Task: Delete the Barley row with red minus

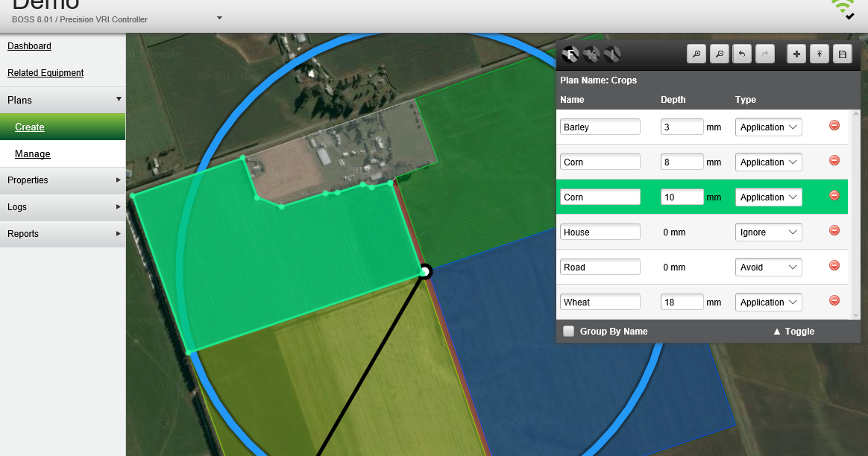Action: click(x=834, y=125)
